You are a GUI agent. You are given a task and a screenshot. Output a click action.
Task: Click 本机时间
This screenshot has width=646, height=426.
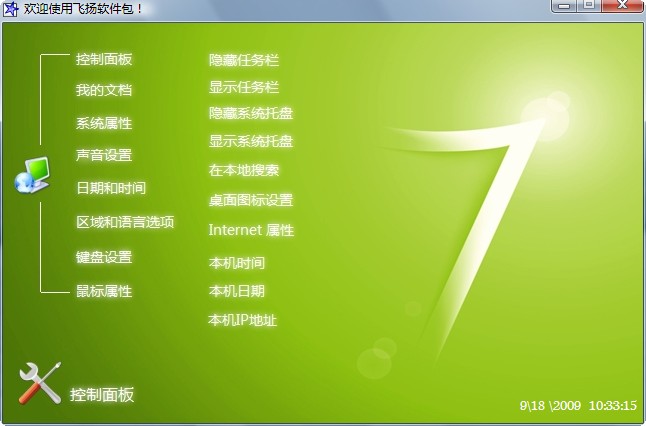coord(237,263)
